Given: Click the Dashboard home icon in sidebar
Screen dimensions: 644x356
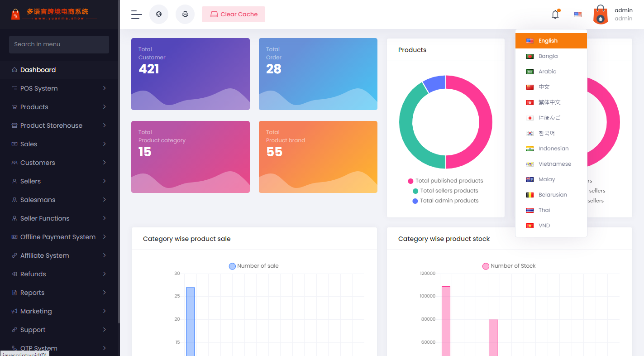Looking at the screenshot, I should click(15, 70).
